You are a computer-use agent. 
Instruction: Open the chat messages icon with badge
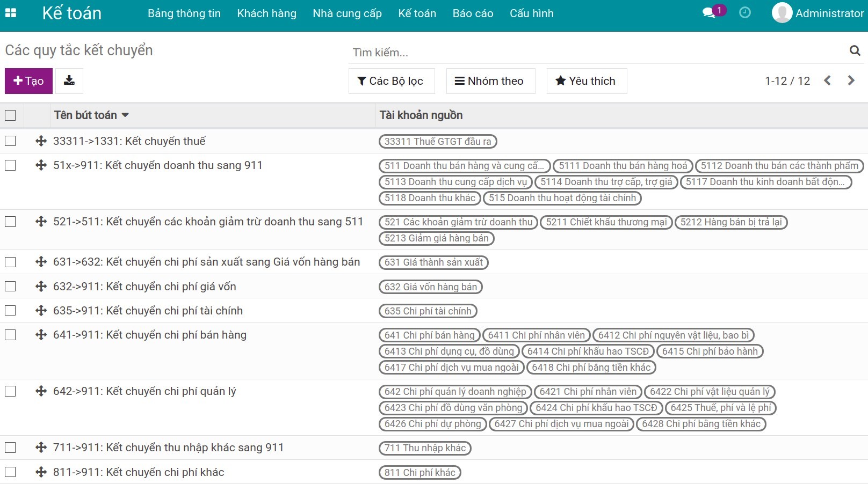click(710, 13)
